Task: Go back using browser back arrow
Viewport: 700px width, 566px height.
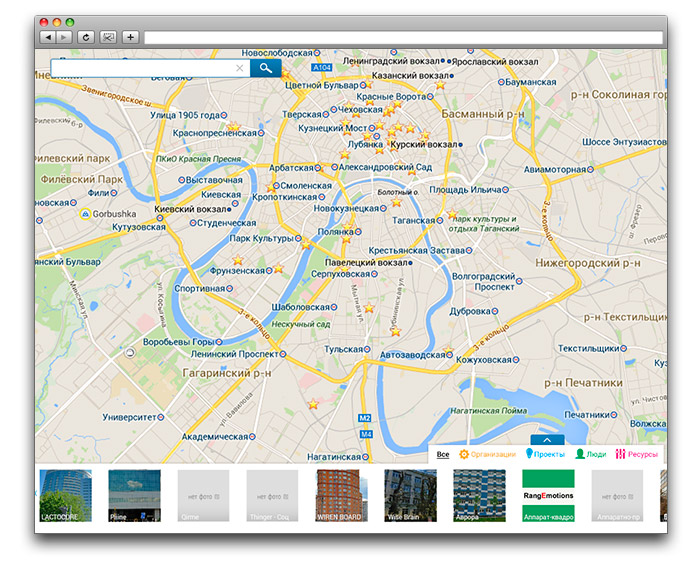Action: (x=47, y=37)
